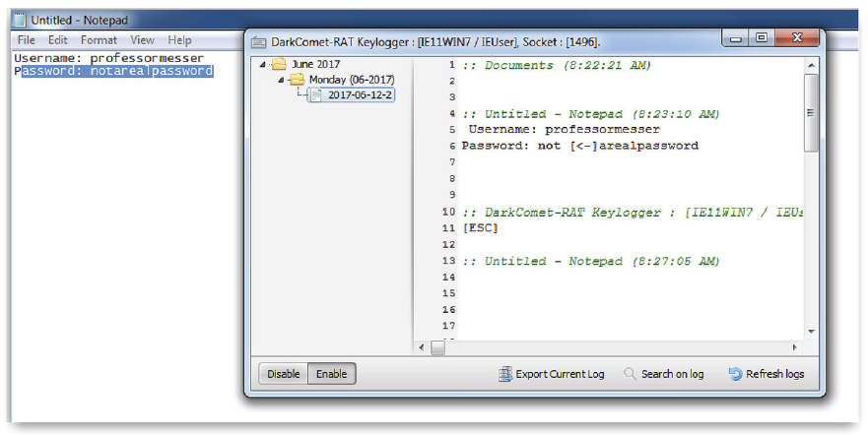Click the Search on log label

(673, 374)
